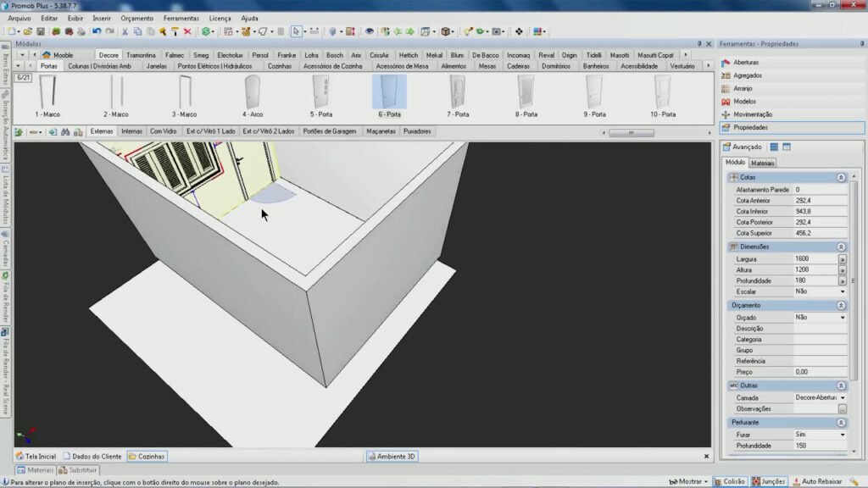
Task: Open the Furar dropdown
Action: click(843, 435)
